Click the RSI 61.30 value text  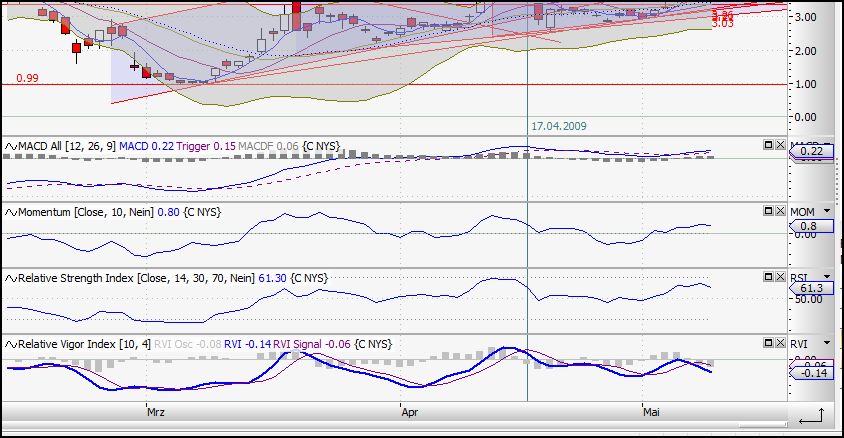tap(272, 278)
